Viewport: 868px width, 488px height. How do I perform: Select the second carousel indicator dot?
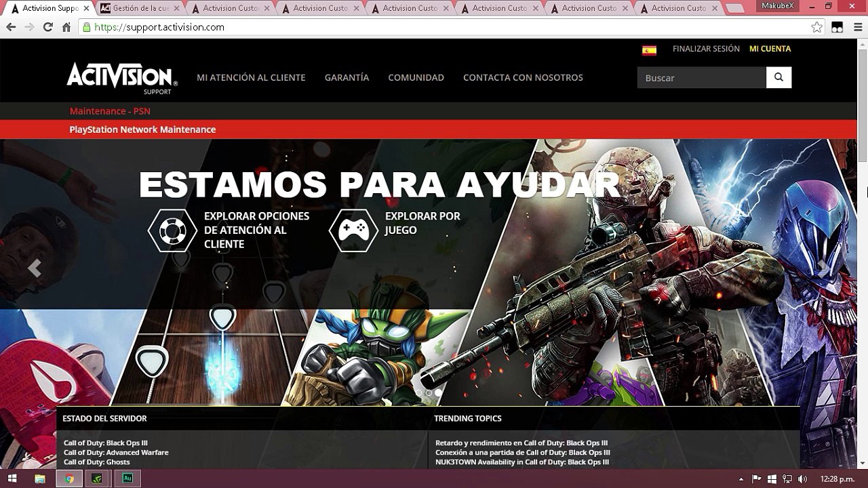click(x=429, y=392)
